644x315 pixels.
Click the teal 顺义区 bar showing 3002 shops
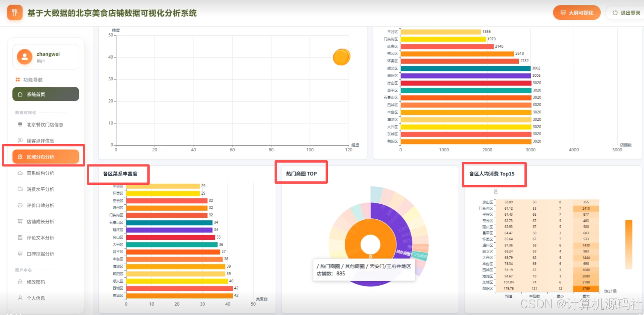[x=465, y=68]
